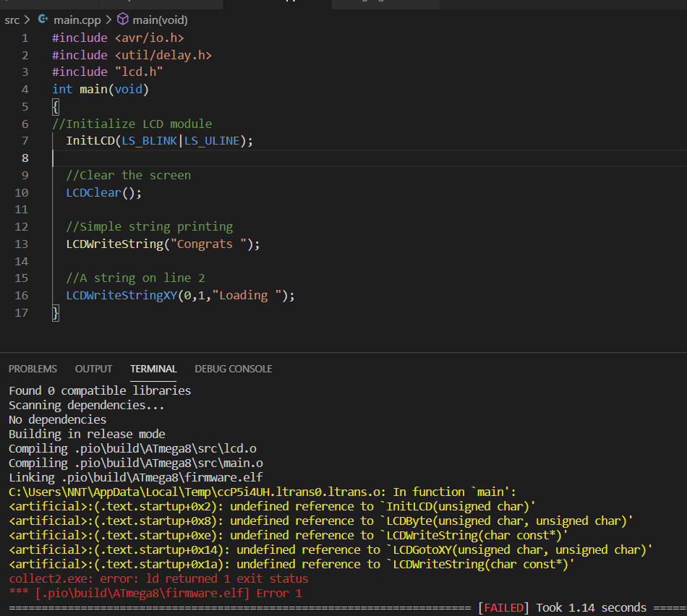Click the 'Compiling ...src\main.o' terminal line
Image resolution: width=687 pixels, height=616 pixels.
pos(136,463)
